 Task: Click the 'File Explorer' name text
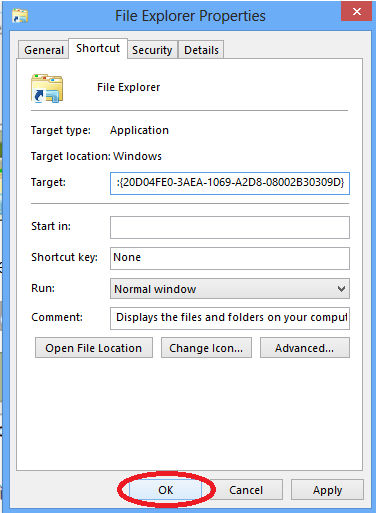coord(128,87)
